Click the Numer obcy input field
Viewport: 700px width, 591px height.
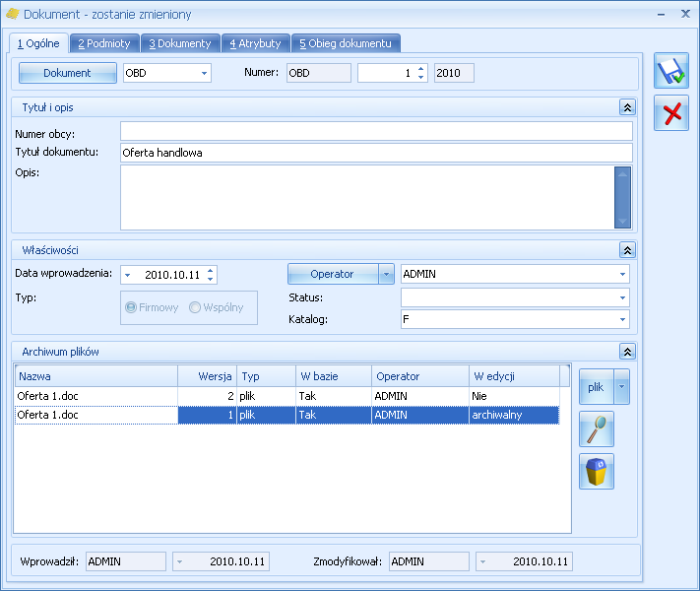pyautogui.click(x=376, y=131)
